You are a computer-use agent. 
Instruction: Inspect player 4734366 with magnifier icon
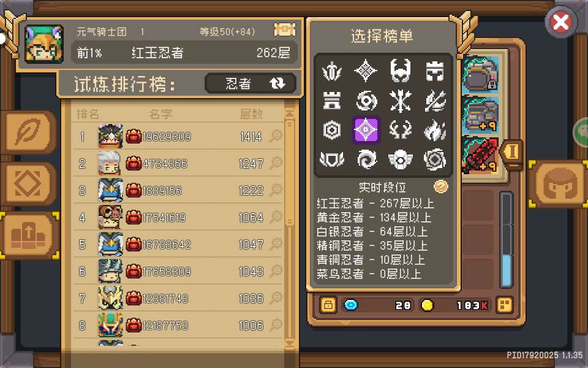point(276,163)
